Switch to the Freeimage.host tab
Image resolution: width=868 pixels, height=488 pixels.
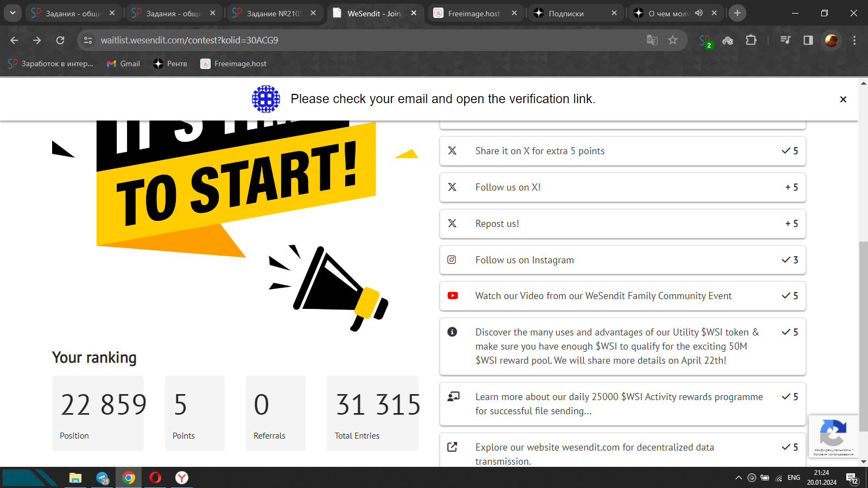pos(475,13)
